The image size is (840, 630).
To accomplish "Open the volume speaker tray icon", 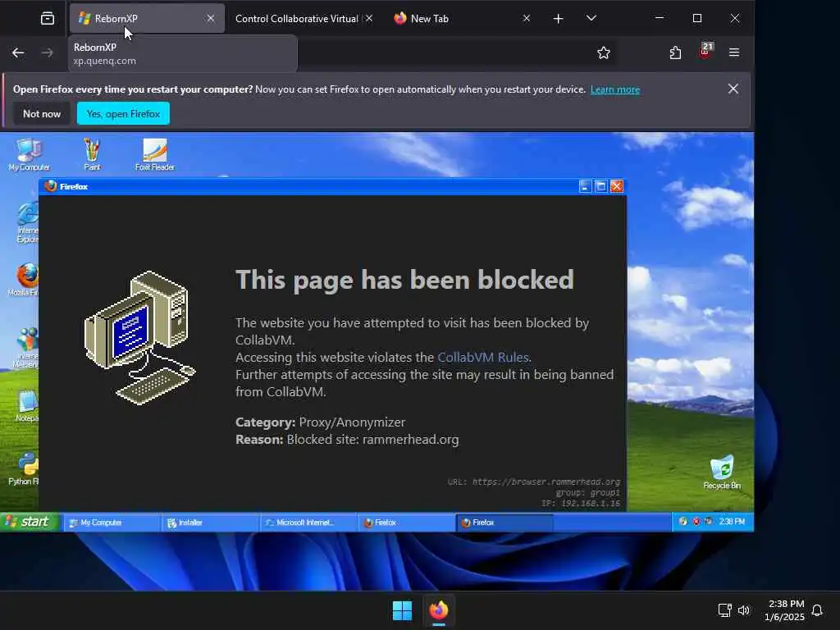I will click(743, 610).
